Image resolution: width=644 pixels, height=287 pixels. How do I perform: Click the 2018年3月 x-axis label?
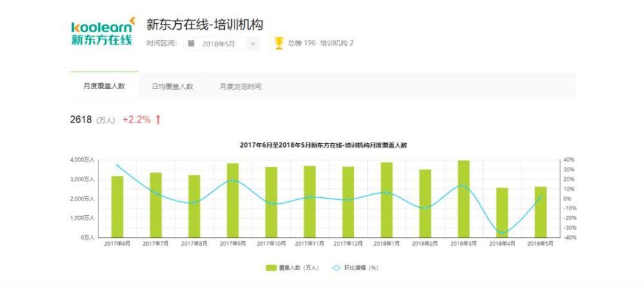[x=464, y=244]
